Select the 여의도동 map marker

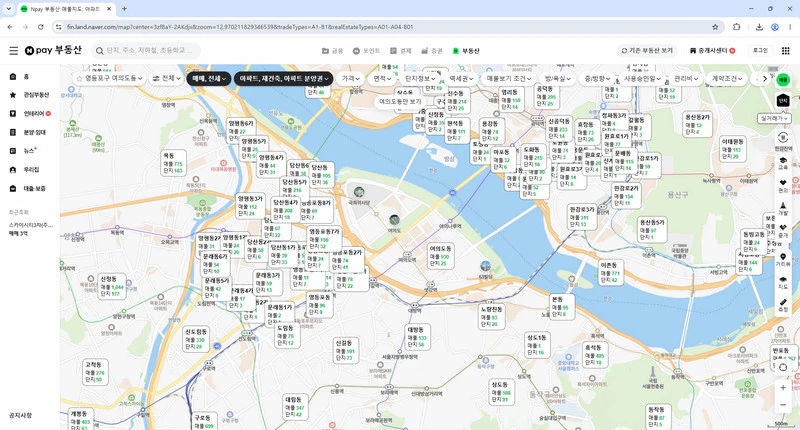[440, 255]
